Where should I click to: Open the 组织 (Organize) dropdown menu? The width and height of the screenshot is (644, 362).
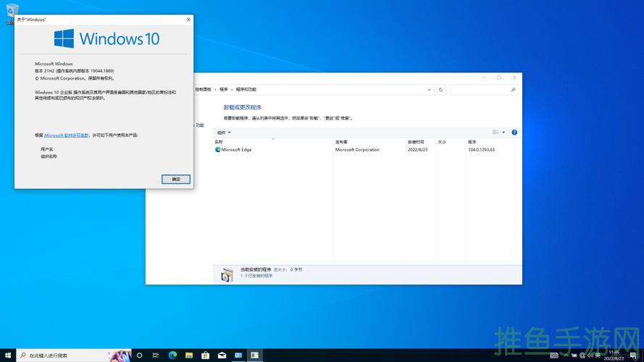(x=223, y=132)
